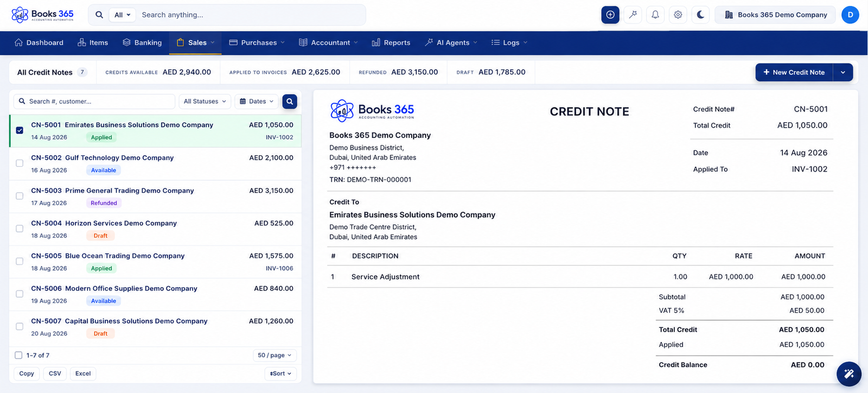Viewport: 868px width, 393px height.
Task: Open the Reports menu item
Action: tap(391, 42)
